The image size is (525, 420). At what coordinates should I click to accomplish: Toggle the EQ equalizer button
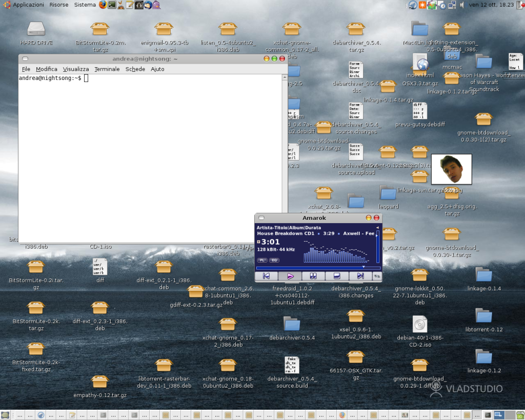click(274, 260)
